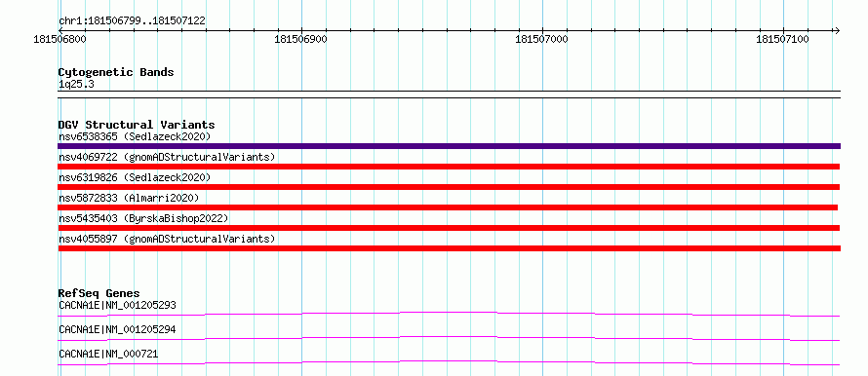Image resolution: width=868 pixels, height=376 pixels.
Task: Open variant nsv5435403 (ByrskaBishop2022) label
Action: tap(143, 218)
